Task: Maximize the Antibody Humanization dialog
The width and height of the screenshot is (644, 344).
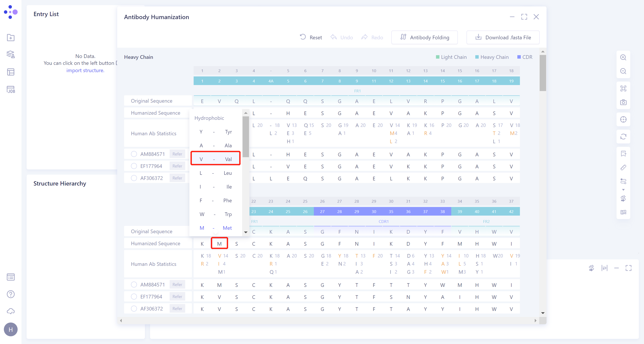Action: click(524, 17)
